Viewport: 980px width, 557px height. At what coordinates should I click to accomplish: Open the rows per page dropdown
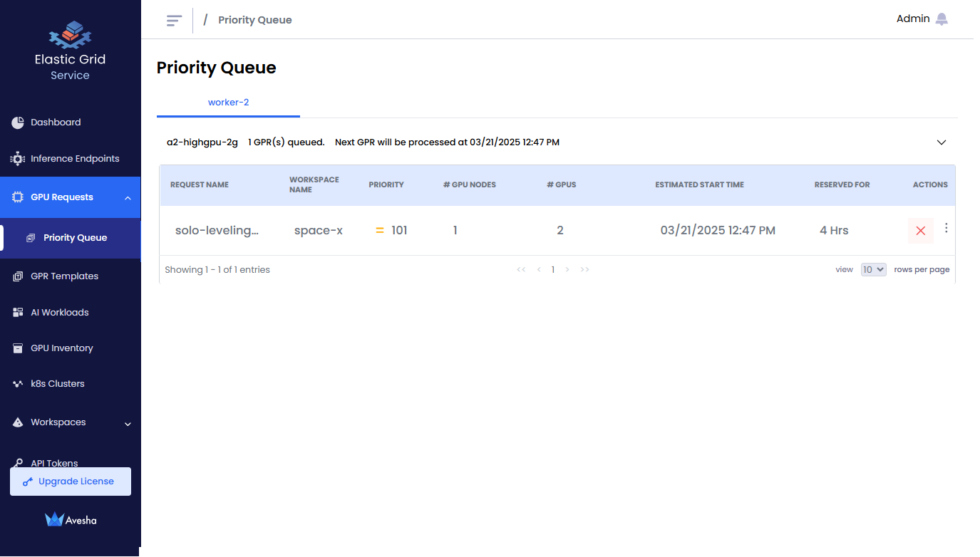[873, 270]
